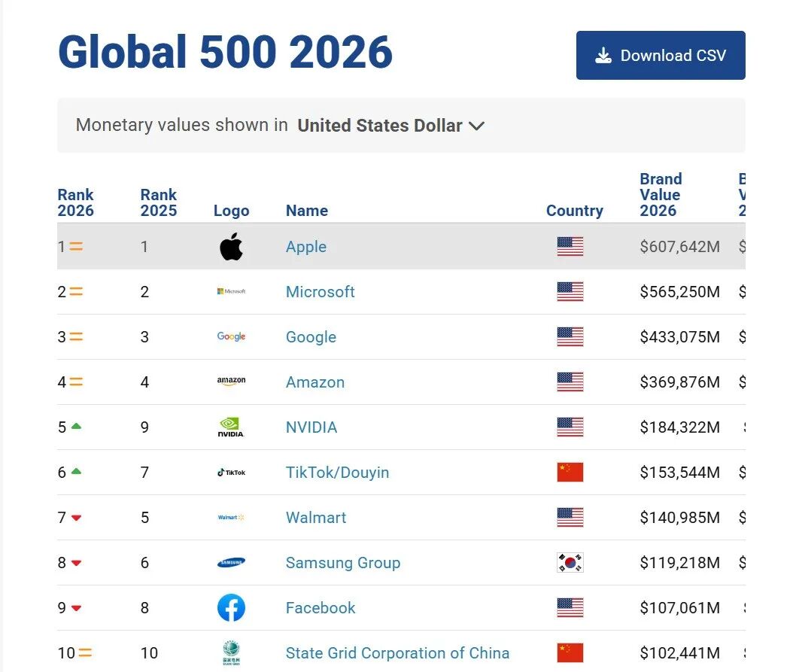Click the Google logo icon
The height and width of the screenshot is (672, 793).
(231, 336)
